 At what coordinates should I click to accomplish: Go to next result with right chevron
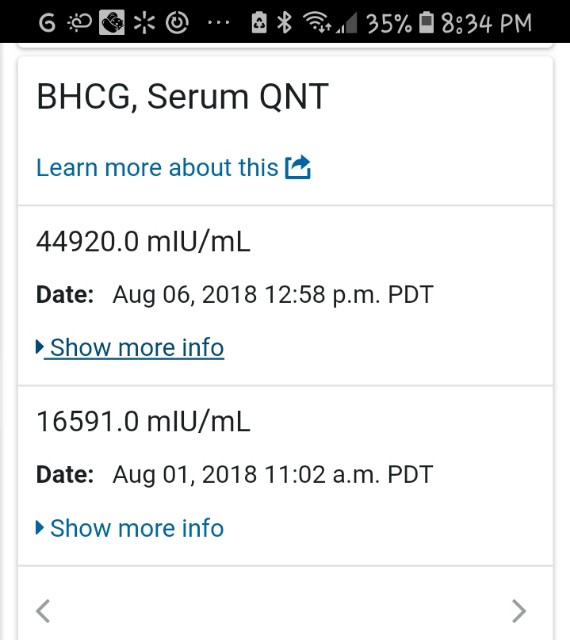click(519, 611)
